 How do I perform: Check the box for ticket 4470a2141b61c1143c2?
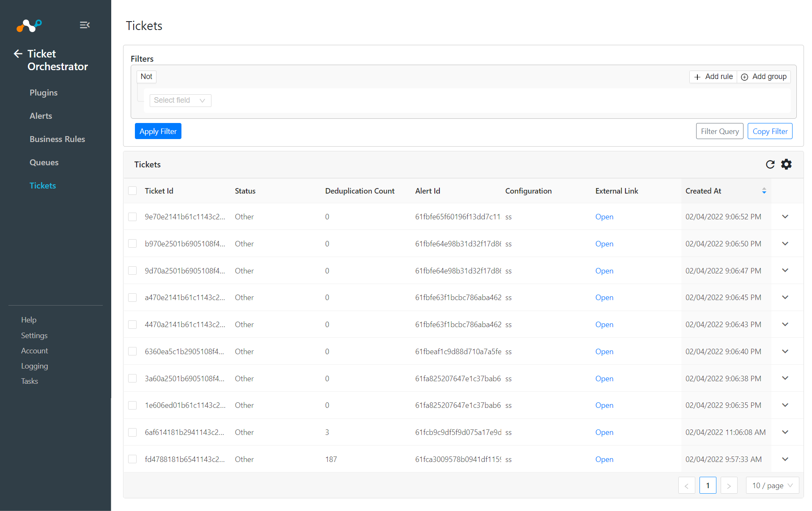[132, 325]
